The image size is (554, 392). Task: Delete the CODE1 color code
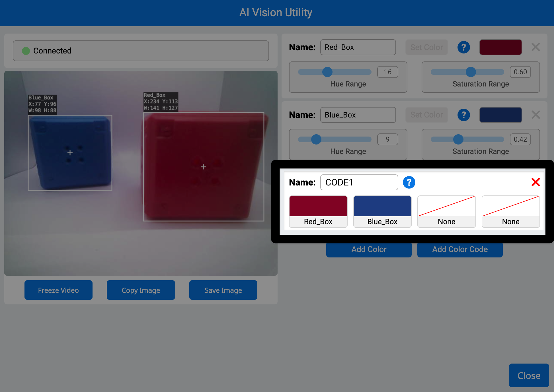pos(536,182)
